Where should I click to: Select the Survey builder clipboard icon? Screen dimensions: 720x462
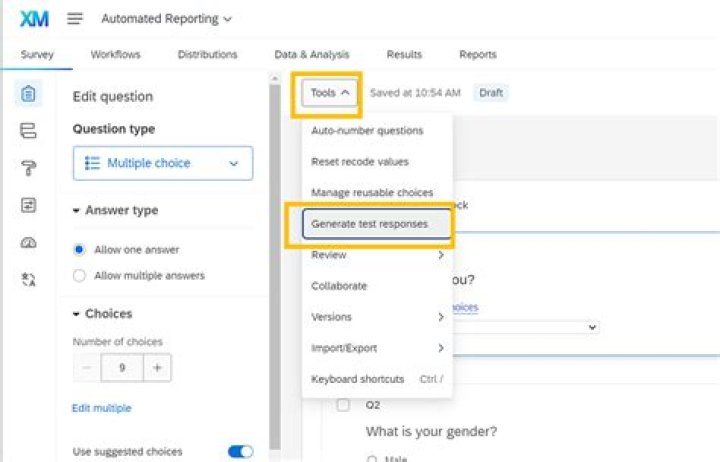click(x=28, y=94)
